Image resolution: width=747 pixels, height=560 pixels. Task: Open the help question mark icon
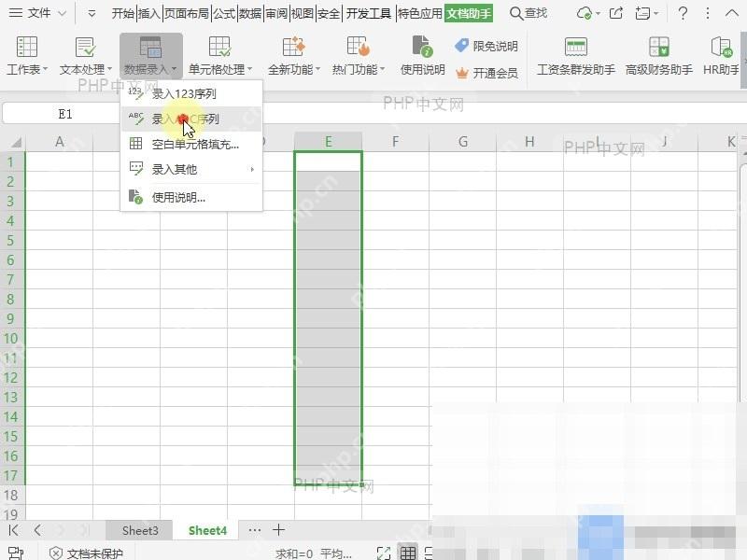pyautogui.click(x=683, y=13)
